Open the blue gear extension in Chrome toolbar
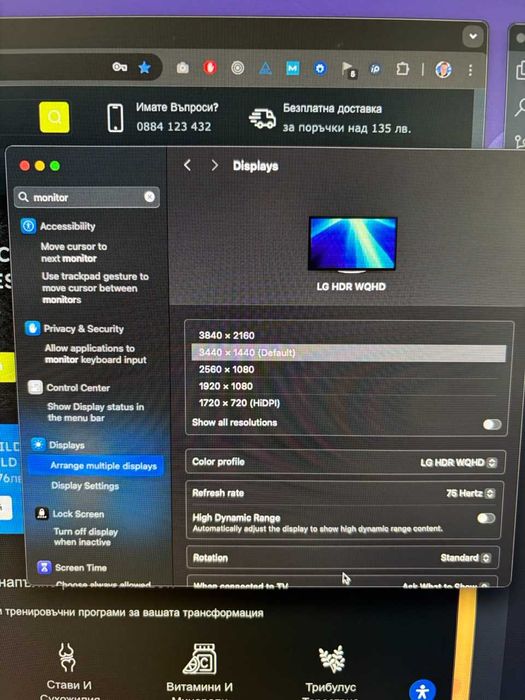Viewport: 525px width, 700px height. click(x=320, y=69)
